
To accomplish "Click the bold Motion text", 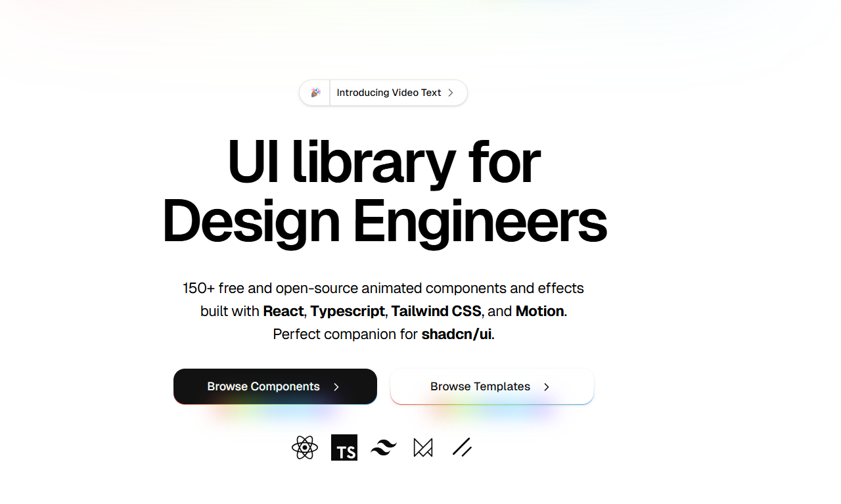I will tap(539, 311).
